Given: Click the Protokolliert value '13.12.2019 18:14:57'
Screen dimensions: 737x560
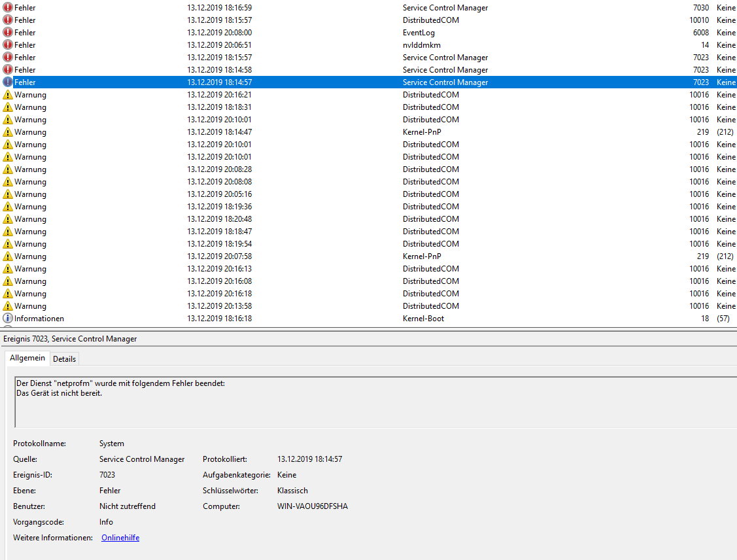Looking at the screenshot, I should pyautogui.click(x=310, y=459).
